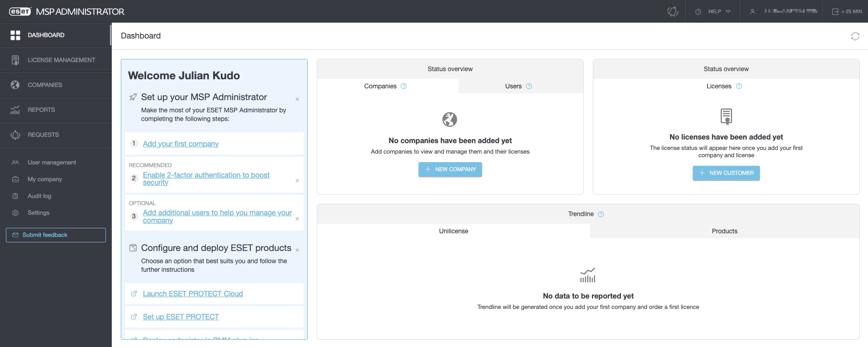Open Add additional users link

[x=217, y=217]
